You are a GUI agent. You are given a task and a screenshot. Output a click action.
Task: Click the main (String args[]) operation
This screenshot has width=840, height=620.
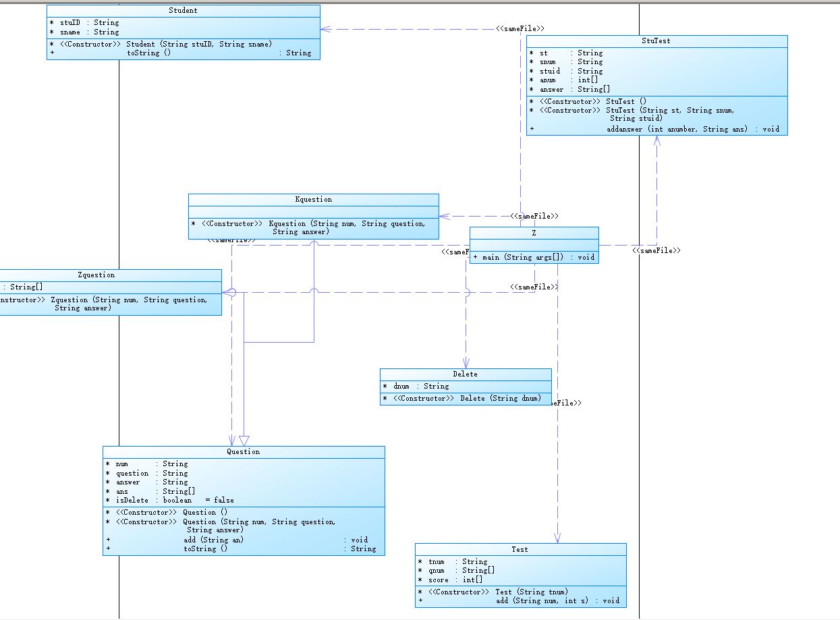(x=534, y=257)
